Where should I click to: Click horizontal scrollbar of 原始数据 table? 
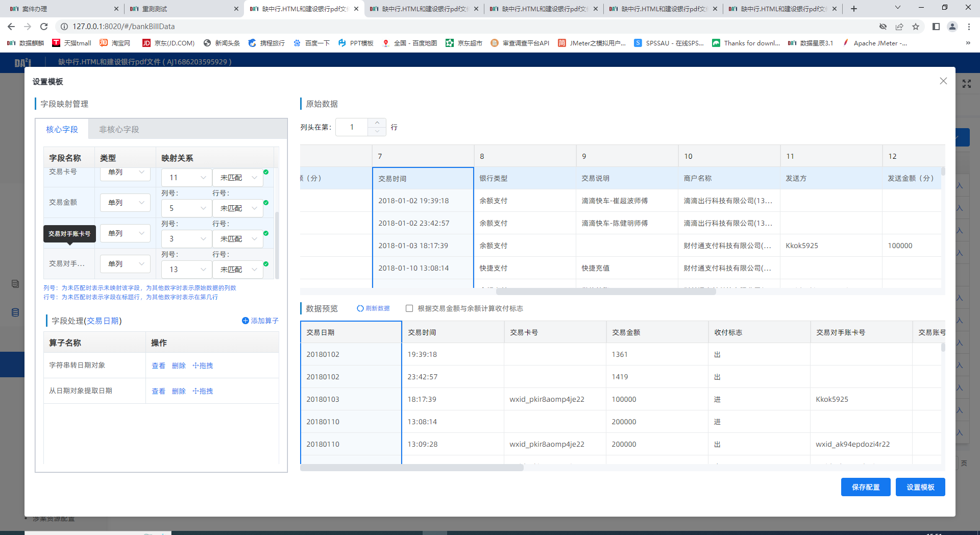coord(606,291)
